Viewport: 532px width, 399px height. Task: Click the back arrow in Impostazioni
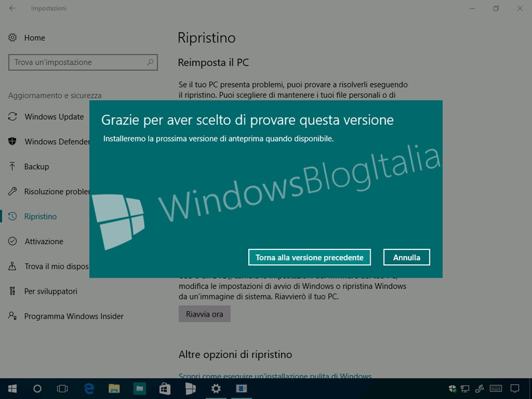(x=13, y=8)
